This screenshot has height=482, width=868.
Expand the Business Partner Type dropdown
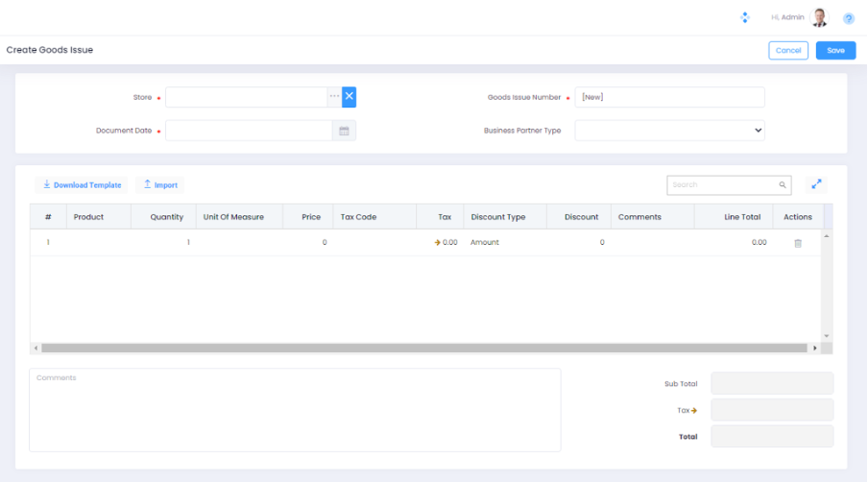point(669,131)
